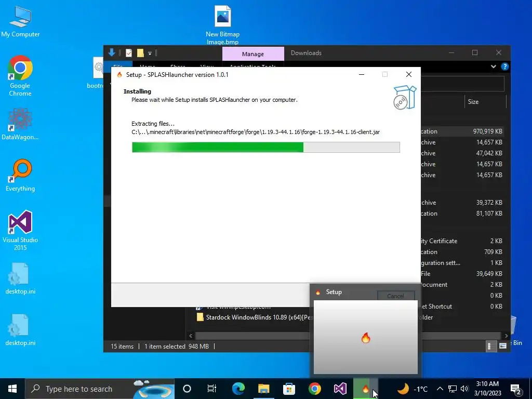The image size is (532, 399).
Task: Open Cortana circle icon in taskbar
Action: (x=187, y=389)
